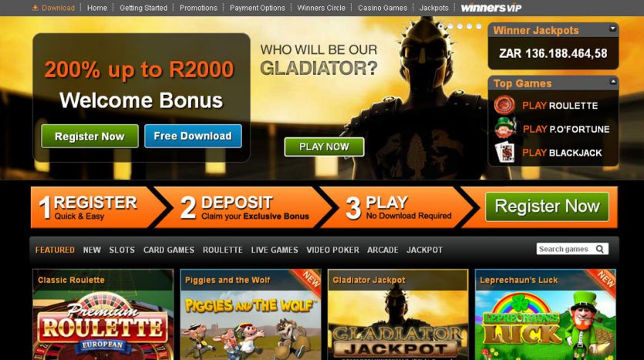The width and height of the screenshot is (644, 360).
Task: Open the Classic Roulette game thumbnail
Action: pos(103,315)
